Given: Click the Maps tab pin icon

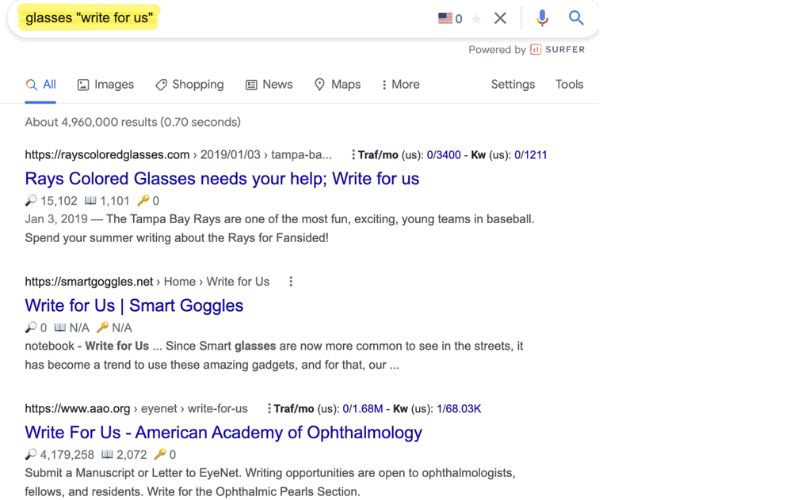Looking at the screenshot, I should tap(319, 85).
